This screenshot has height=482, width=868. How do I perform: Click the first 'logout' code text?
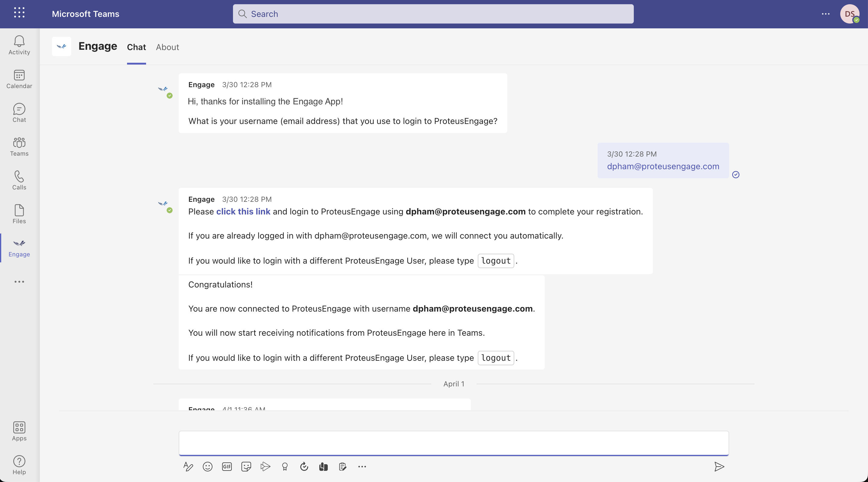tap(496, 261)
